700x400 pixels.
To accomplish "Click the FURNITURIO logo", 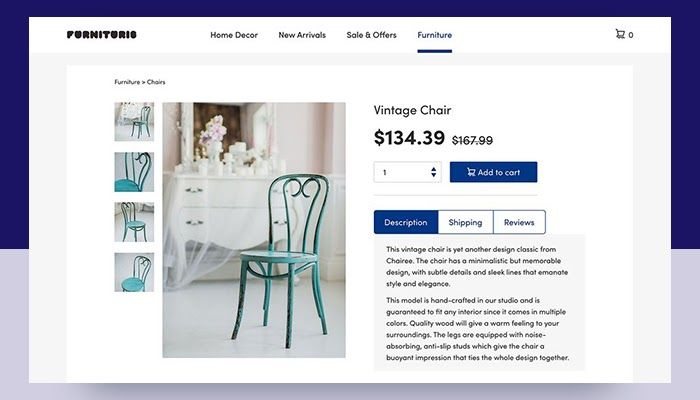I will tap(102, 35).
